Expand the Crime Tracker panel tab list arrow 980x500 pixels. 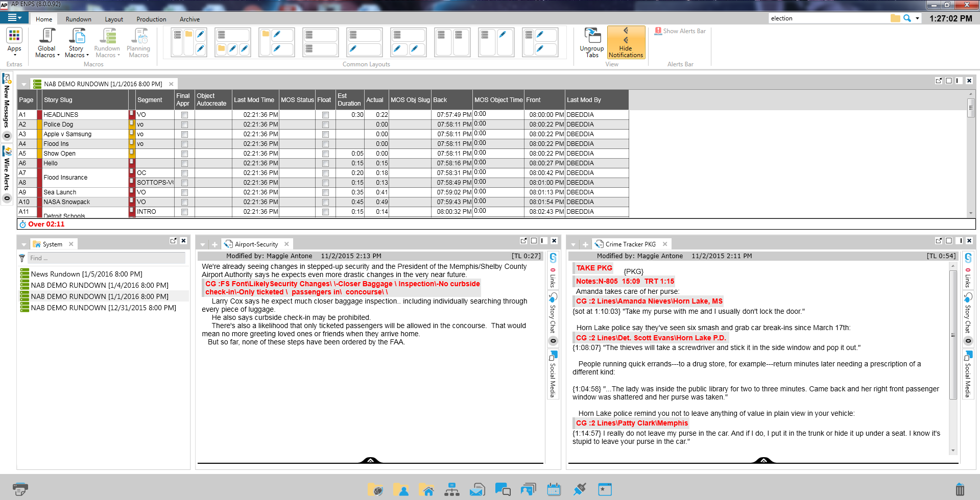click(x=573, y=245)
